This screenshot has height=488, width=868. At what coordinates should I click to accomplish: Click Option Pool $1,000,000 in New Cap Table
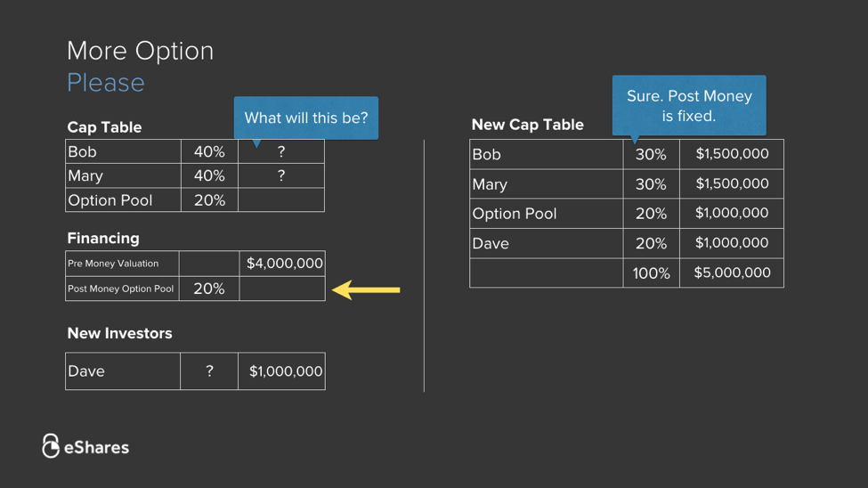pos(732,213)
